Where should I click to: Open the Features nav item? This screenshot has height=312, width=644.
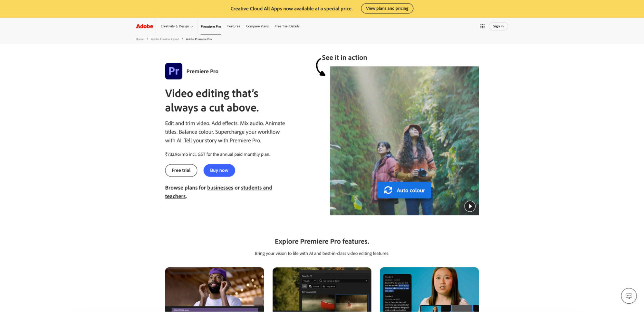click(x=234, y=26)
